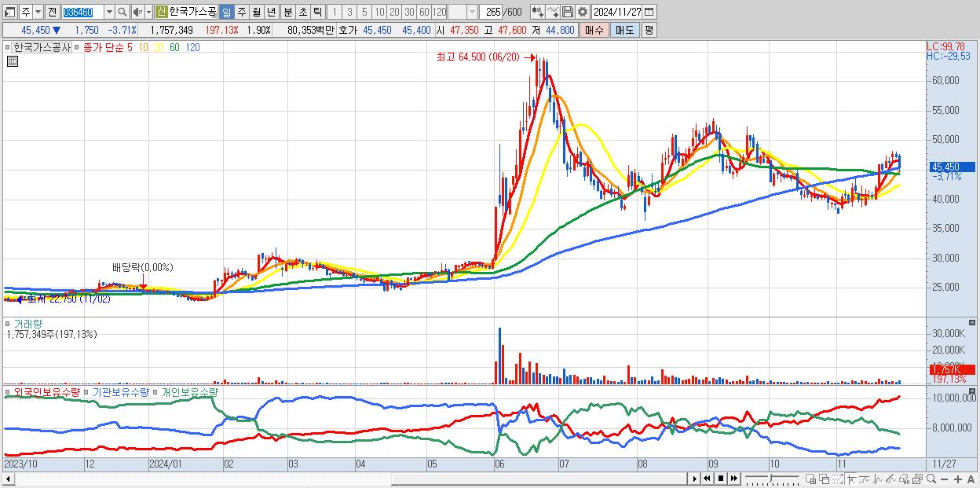Choose the 5 interval button
The height and width of the screenshot is (488, 980).
pos(364,12)
